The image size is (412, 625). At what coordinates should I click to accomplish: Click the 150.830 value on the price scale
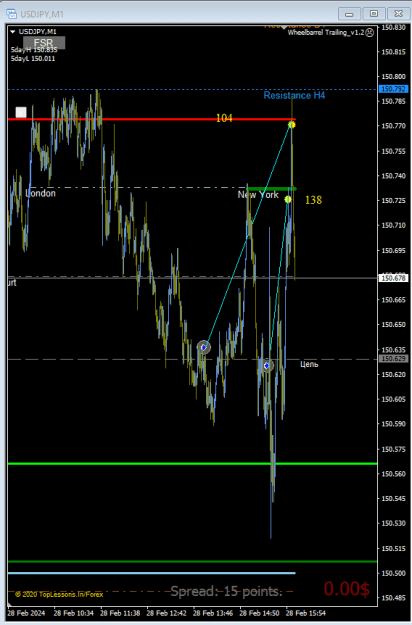[393, 28]
